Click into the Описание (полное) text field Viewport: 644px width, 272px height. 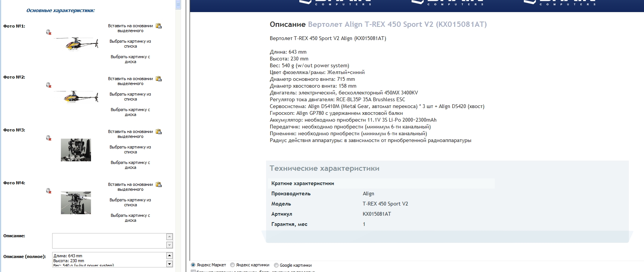coord(109,260)
